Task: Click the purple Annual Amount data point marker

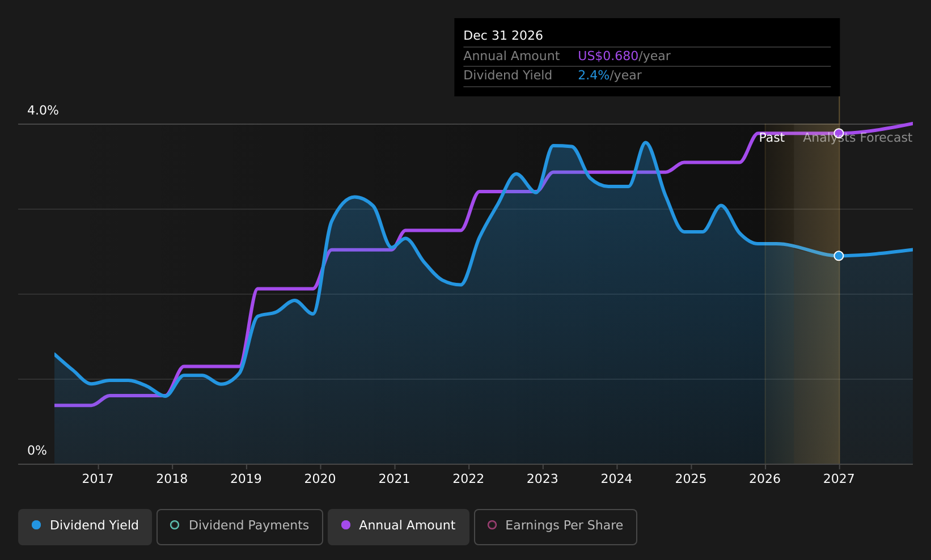Action: click(839, 133)
